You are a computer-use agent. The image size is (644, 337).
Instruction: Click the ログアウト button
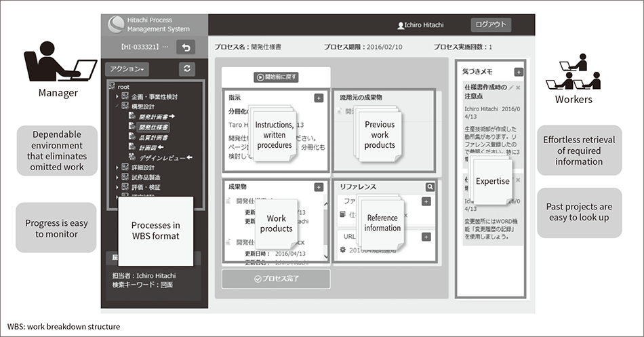491,24
